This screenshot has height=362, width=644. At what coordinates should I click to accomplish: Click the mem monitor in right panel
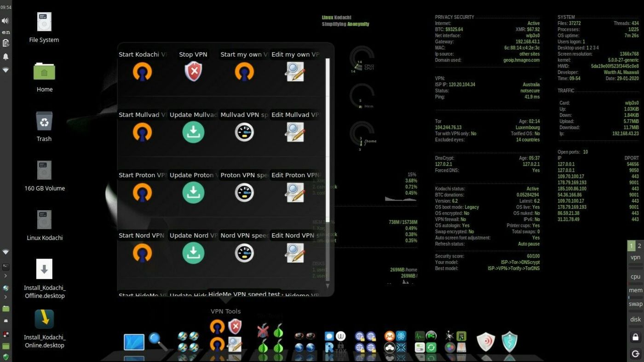coord(635,290)
